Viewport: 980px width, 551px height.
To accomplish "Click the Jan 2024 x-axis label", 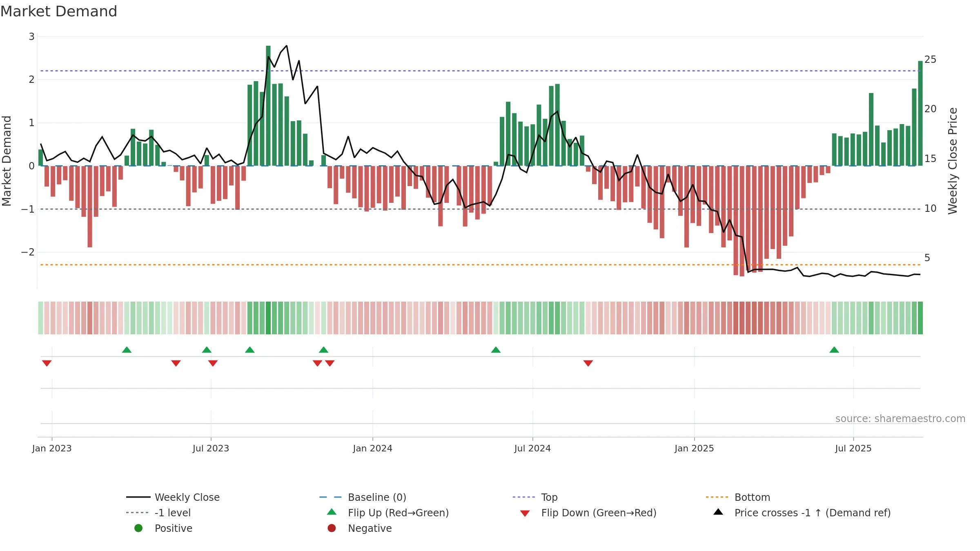I will point(372,448).
